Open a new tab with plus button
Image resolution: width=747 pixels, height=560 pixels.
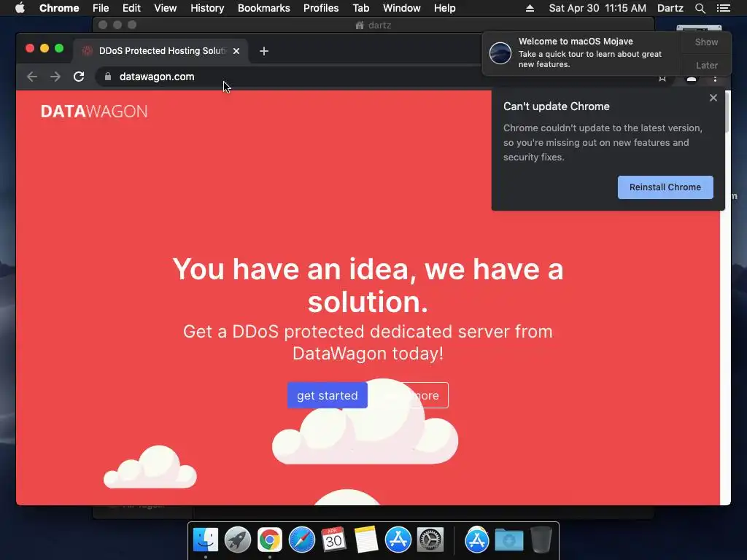tap(264, 51)
